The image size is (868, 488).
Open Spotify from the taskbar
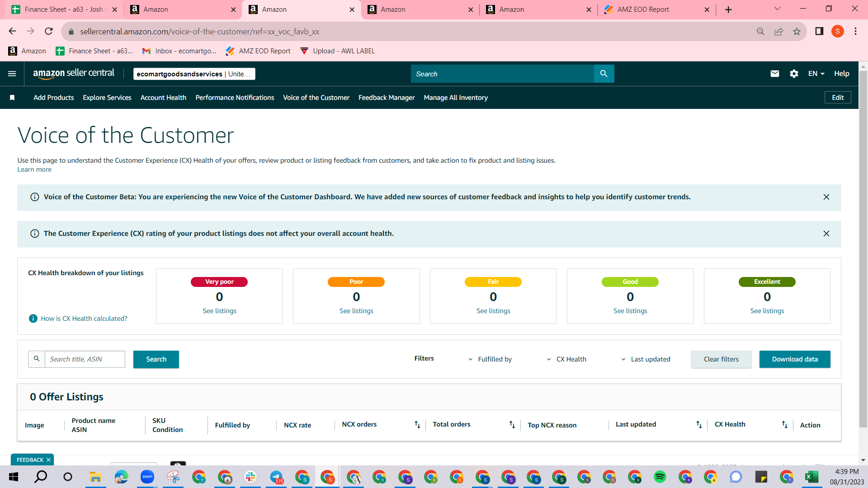(660, 477)
